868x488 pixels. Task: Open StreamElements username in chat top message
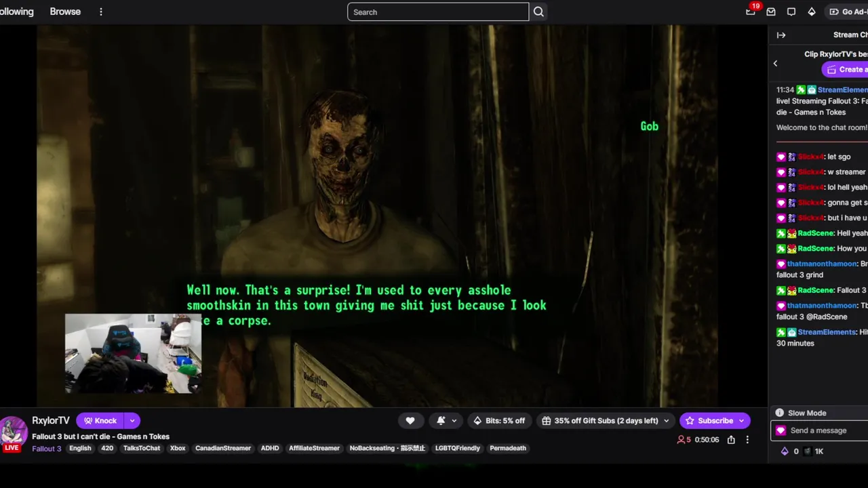tap(842, 89)
